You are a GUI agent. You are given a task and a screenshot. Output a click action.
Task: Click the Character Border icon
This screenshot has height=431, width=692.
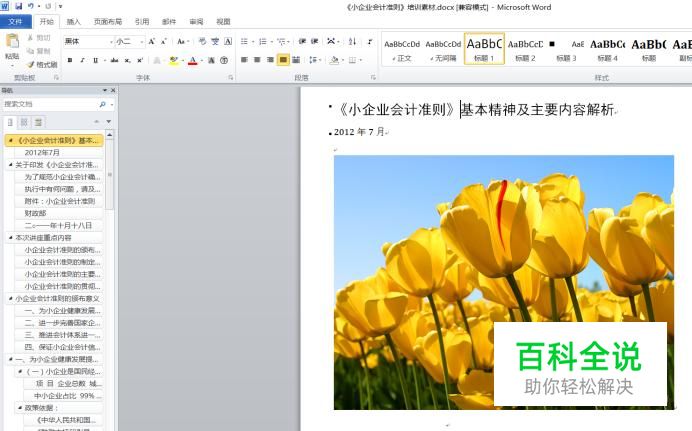pos(228,41)
